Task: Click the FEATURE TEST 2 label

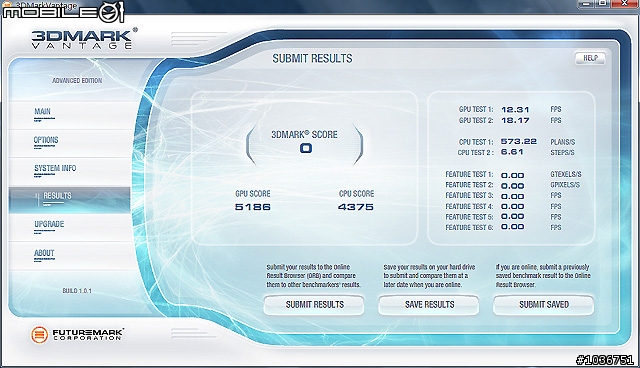Action: [469, 185]
